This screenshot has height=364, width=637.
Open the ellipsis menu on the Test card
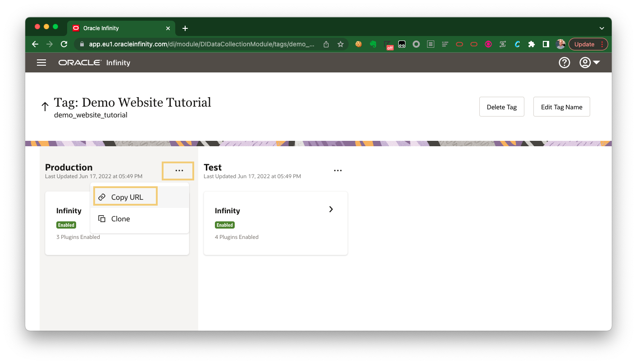tap(338, 171)
